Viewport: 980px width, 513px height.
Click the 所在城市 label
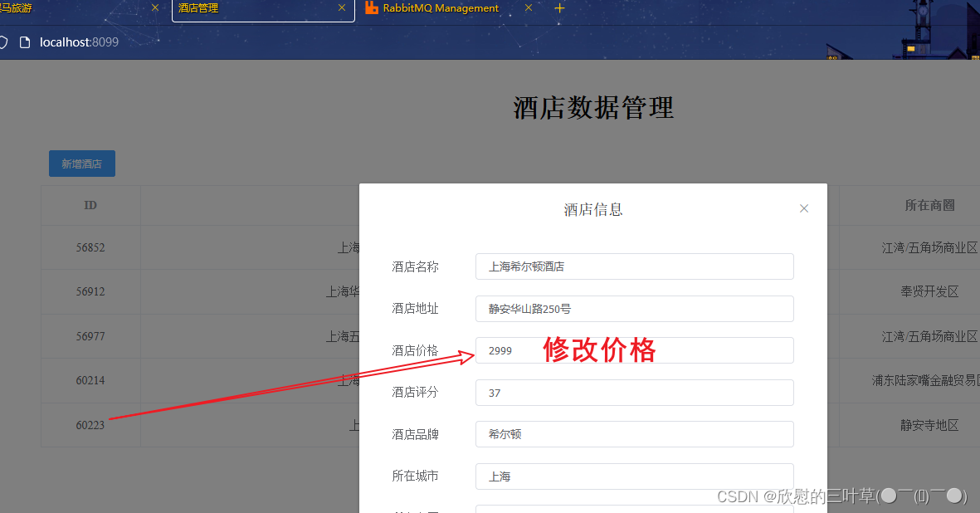coord(415,476)
